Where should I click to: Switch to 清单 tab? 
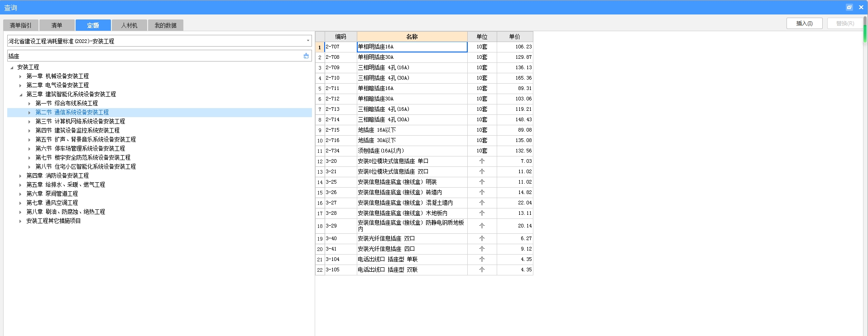click(57, 25)
